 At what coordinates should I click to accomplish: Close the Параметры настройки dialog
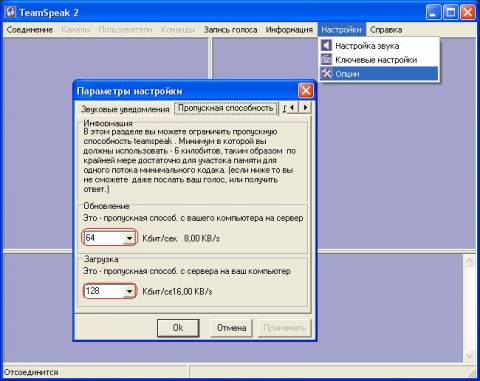(x=306, y=91)
